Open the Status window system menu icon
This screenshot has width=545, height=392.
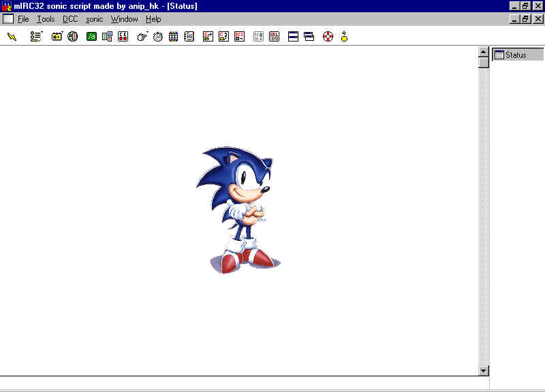pyautogui.click(x=8, y=19)
